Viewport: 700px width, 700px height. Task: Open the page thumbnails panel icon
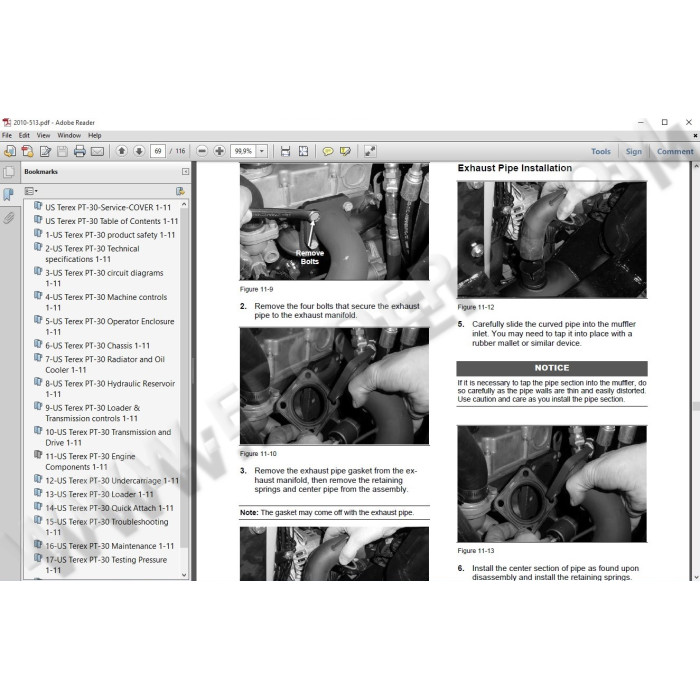[x=8, y=172]
